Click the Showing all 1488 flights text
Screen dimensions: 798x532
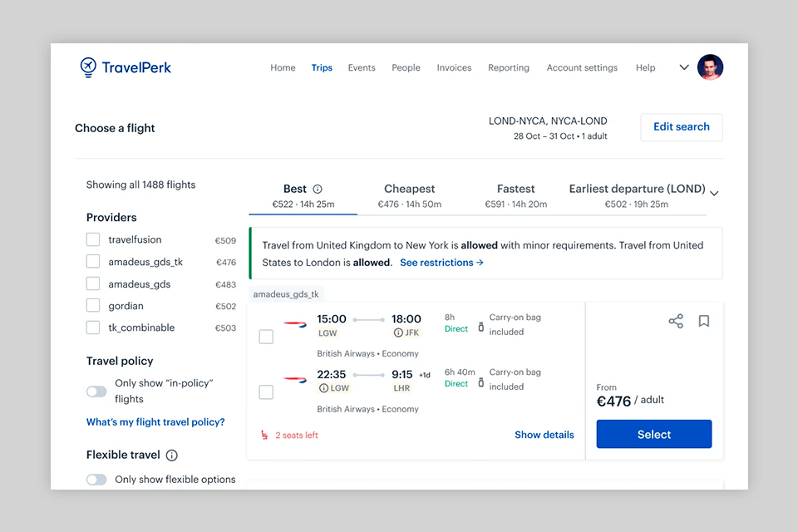coord(141,185)
